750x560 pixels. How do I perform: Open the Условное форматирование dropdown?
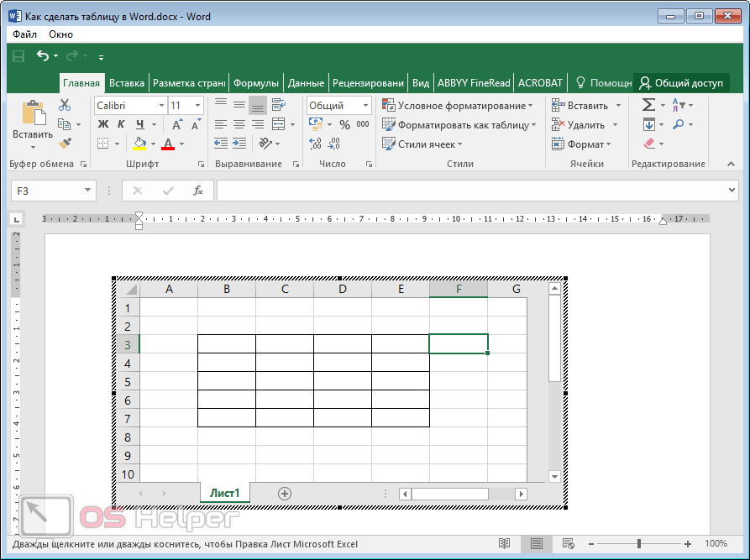point(458,106)
